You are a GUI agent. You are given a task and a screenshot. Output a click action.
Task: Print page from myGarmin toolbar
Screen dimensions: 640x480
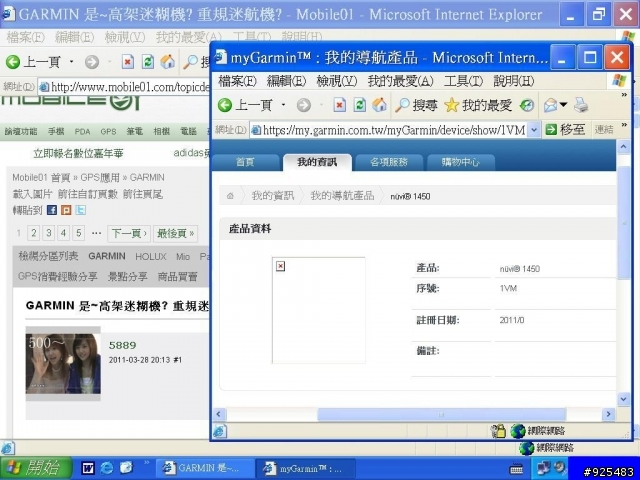pos(581,105)
